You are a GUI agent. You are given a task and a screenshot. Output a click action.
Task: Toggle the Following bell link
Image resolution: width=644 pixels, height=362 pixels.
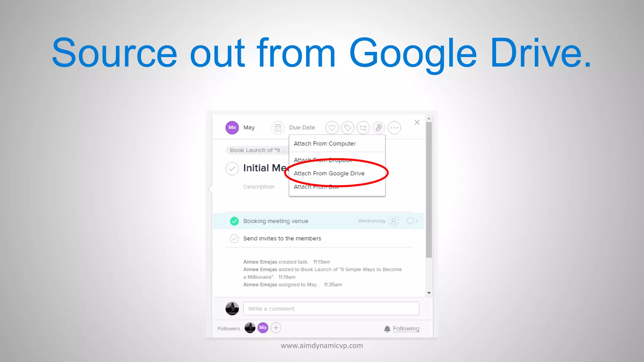pyautogui.click(x=402, y=329)
